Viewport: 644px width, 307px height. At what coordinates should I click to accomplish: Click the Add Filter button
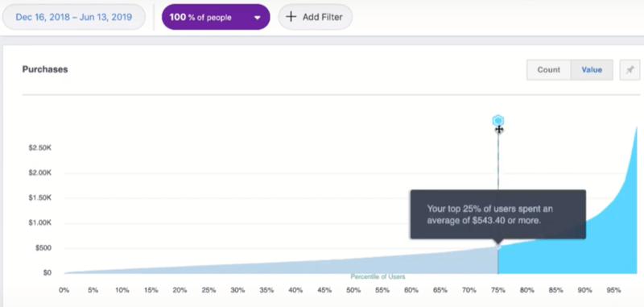click(315, 17)
